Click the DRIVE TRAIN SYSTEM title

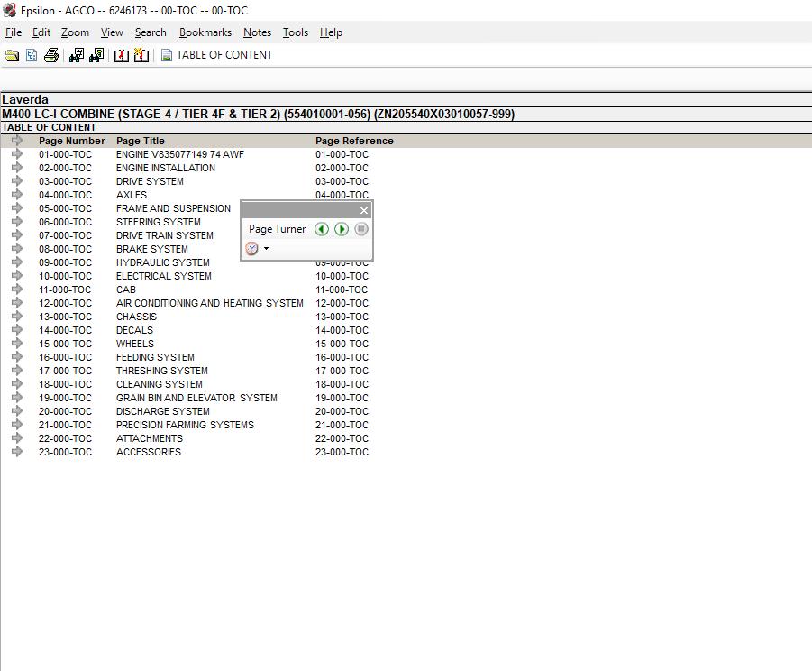[165, 235]
